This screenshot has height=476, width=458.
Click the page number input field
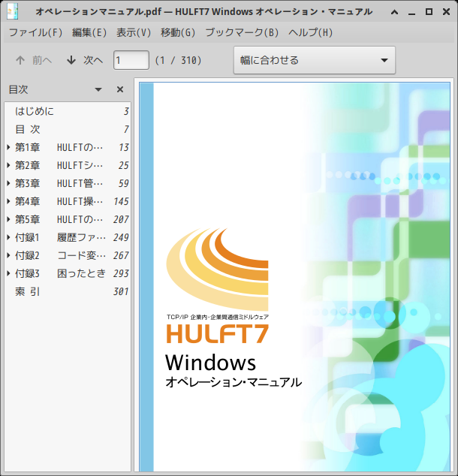click(131, 60)
